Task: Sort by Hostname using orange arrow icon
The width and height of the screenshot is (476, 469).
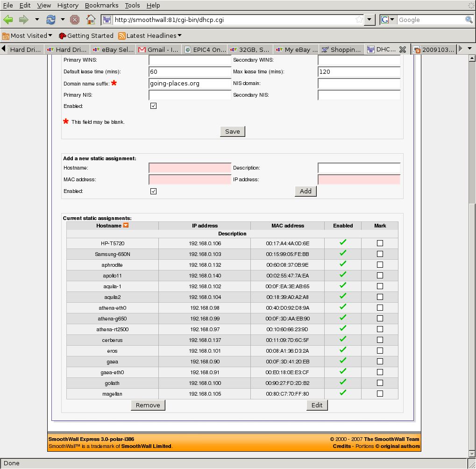Action: (126, 226)
